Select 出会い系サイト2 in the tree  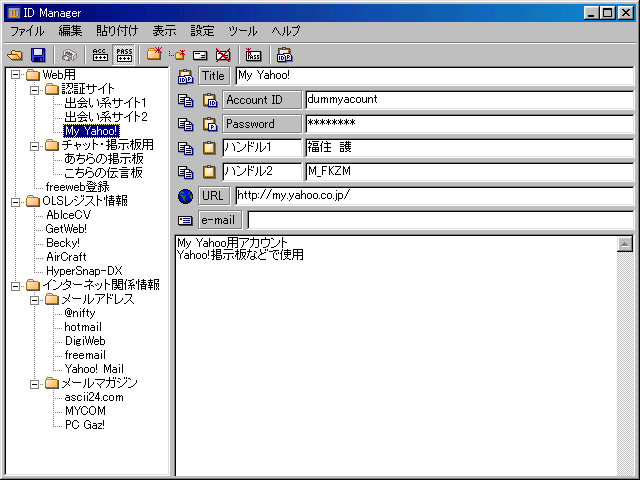pos(106,117)
